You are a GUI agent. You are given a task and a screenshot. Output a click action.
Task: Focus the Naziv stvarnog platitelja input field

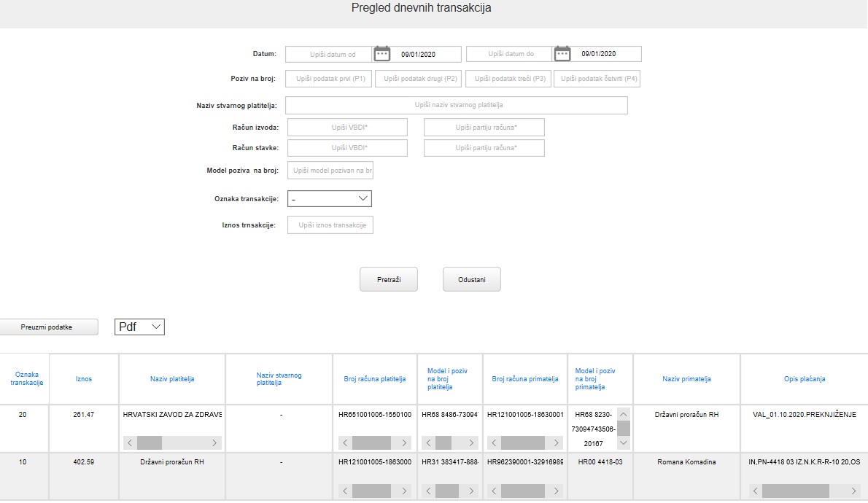(456, 106)
